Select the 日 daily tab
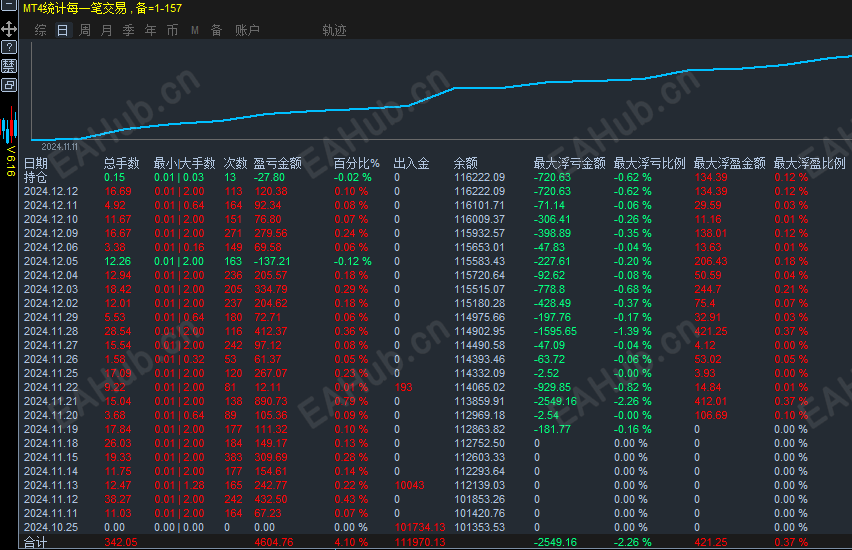Image resolution: width=852 pixels, height=550 pixels. [62, 30]
